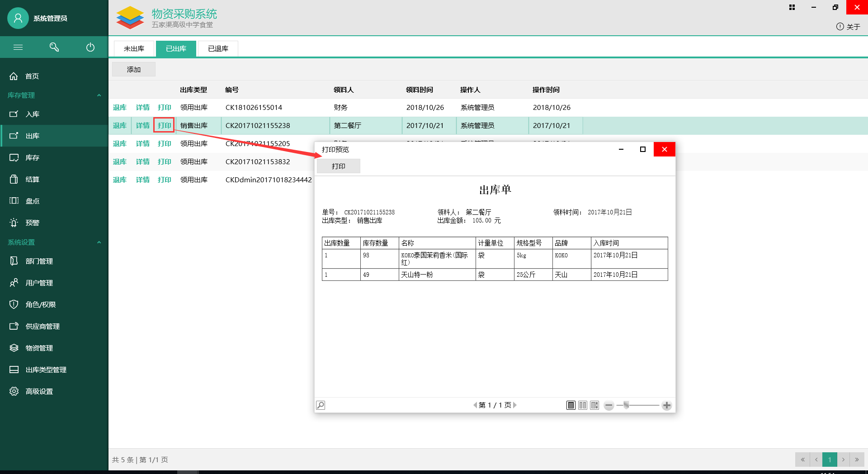This screenshot has height=474, width=868.
Task: Collapse the 系统设置 section
Action: [x=99, y=242]
